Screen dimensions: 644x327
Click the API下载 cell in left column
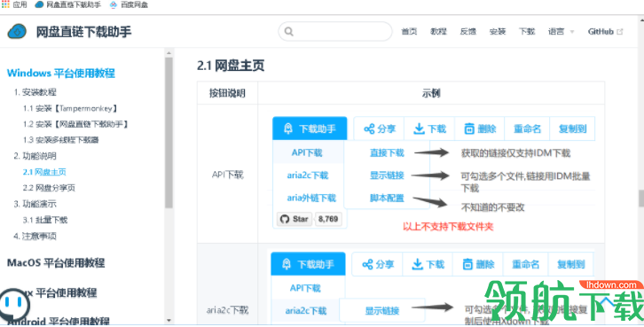[227, 175]
